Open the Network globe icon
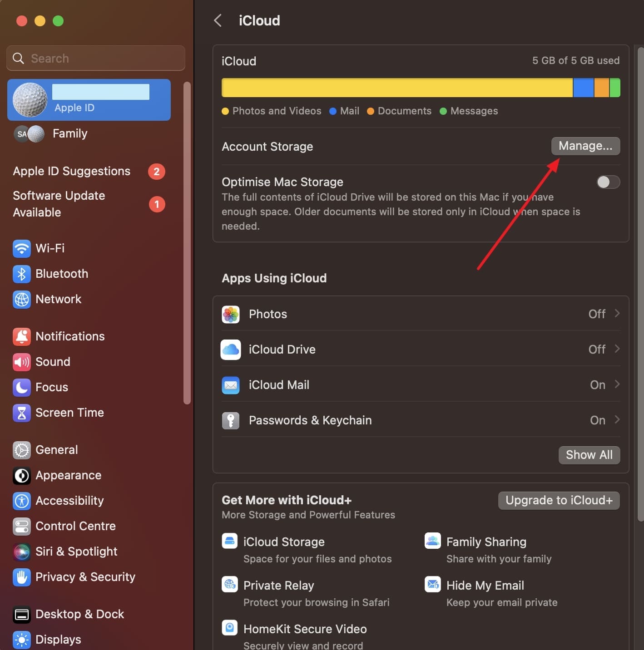This screenshot has height=650, width=644. [x=22, y=299]
